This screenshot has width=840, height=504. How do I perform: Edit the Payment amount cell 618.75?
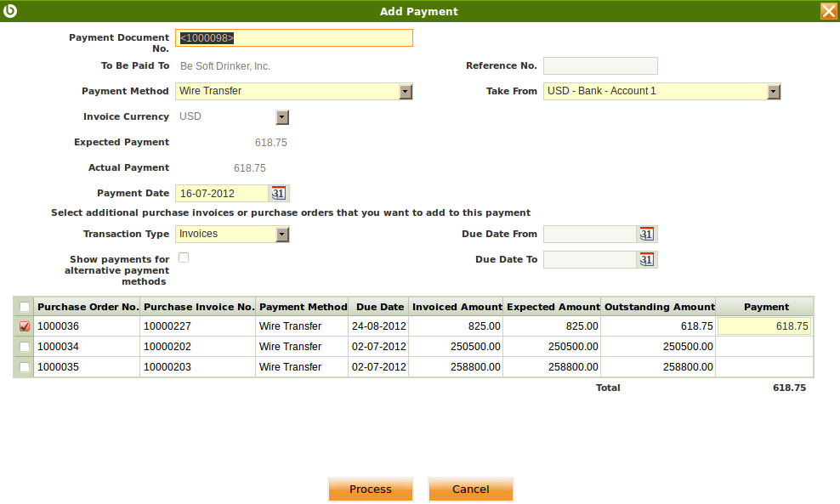click(764, 326)
